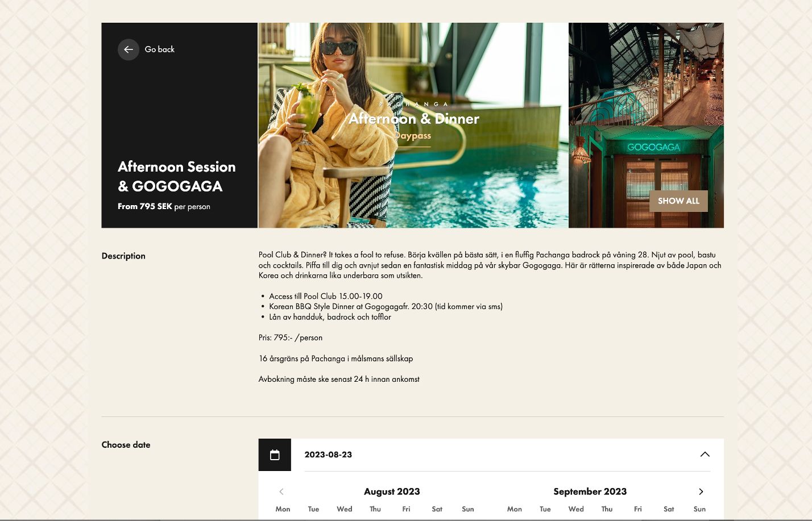Click the SHOW ALL photos button
Viewport: 812px width, 521px height.
coord(678,201)
